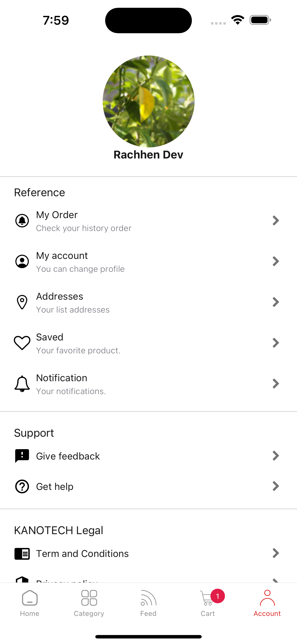The height and width of the screenshot is (644, 297).
Task: Open the My account profile entry
Action: [148, 261]
